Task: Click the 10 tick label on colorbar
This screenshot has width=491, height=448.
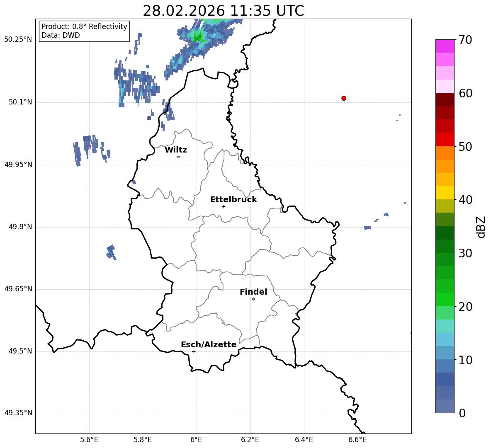Action: [x=465, y=360]
